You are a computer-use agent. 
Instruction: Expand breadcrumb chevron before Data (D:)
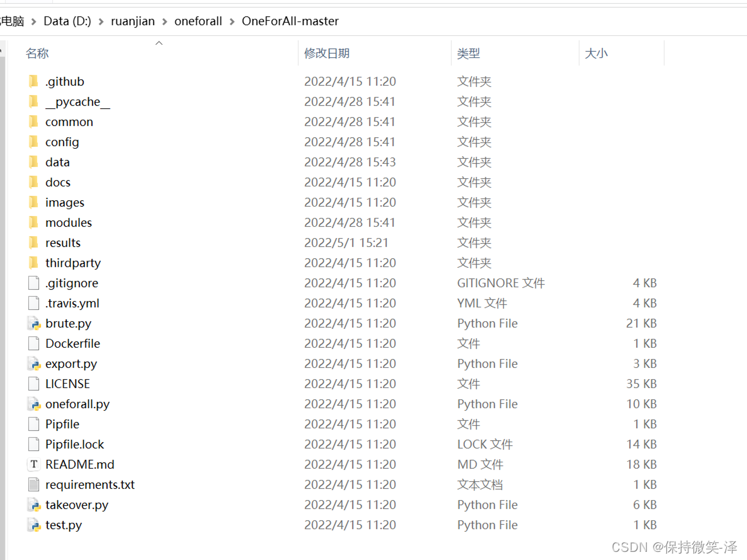34,22
